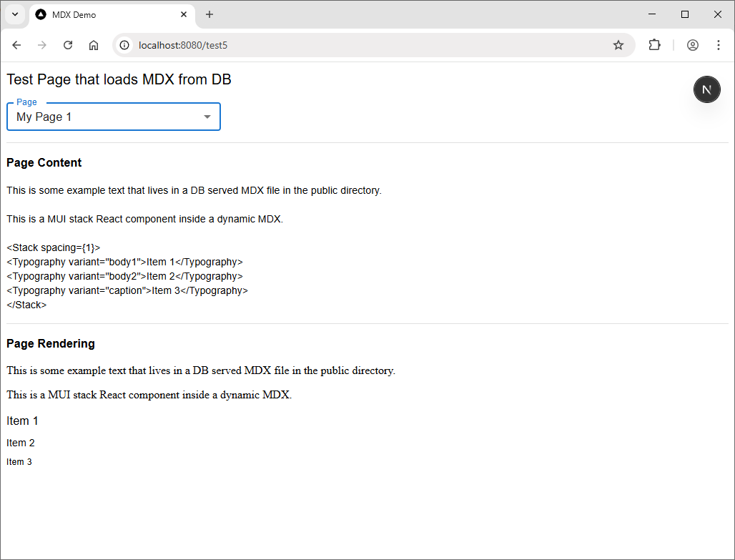
Task: Click the Page Rendering heading
Action: pos(51,343)
